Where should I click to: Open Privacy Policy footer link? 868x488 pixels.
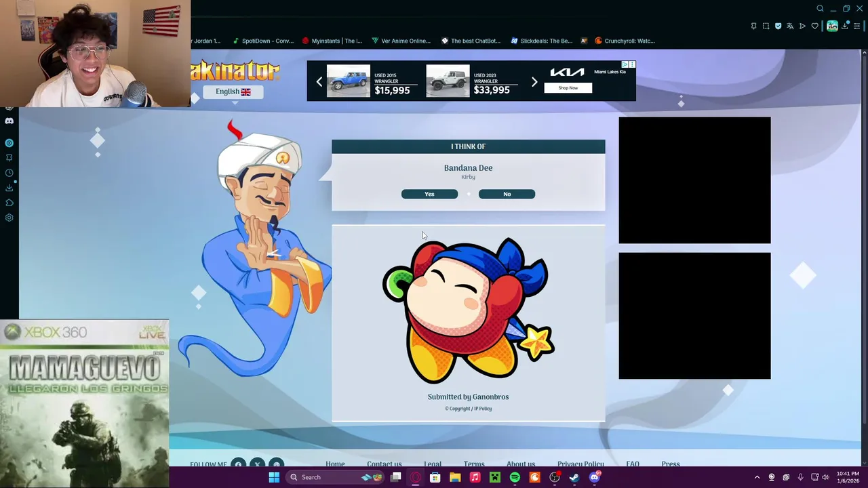(x=580, y=464)
